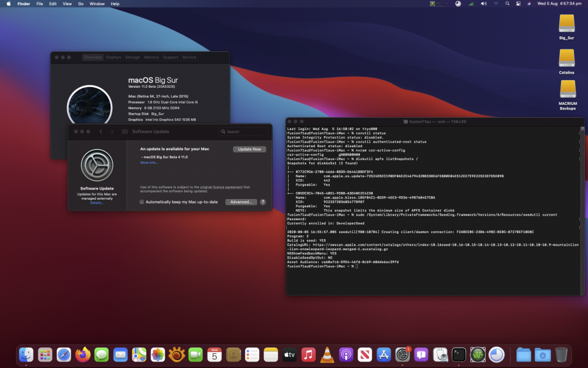This screenshot has height=368, width=588.
Task: Click volume icon in menu bar
Action: (x=484, y=4)
